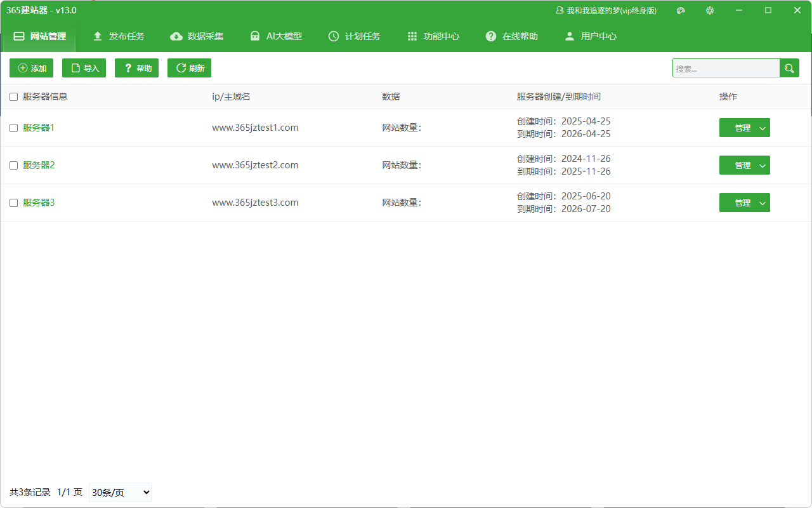
Task: Select www.365jztest2.com domain text
Action: (255, 165)
